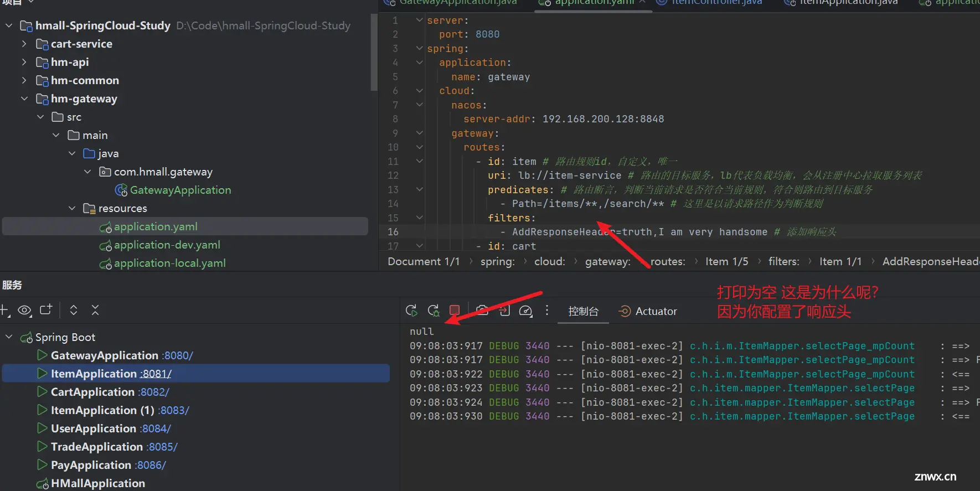Expand the cart-service module
The height and width of the screenshot is (491, 980).
tap(24, 44)
